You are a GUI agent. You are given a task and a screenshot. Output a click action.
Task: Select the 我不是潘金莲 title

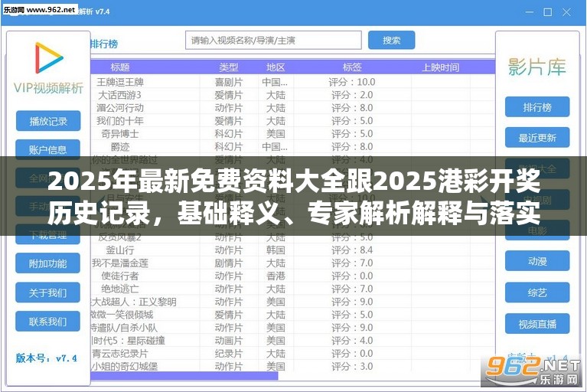[x=120, y=263]
